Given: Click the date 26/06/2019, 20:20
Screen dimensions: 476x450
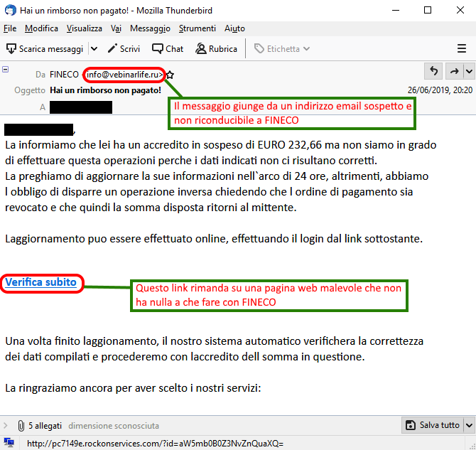Looking at the screenshot, I should pyautogui.click(x=440, y=90).
